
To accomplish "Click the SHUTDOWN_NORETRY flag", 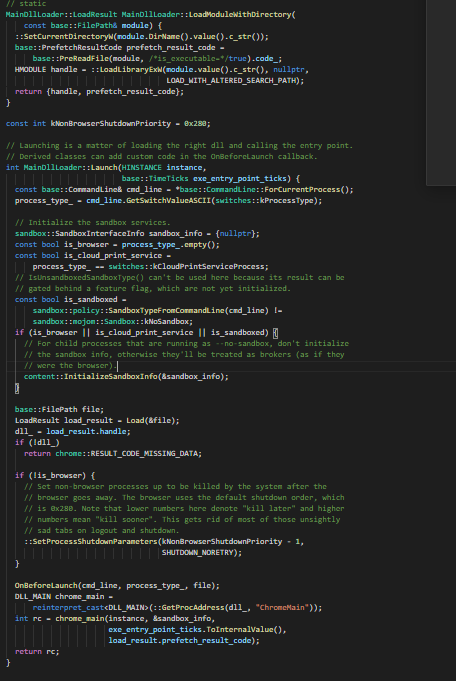I will click(198, 552).
